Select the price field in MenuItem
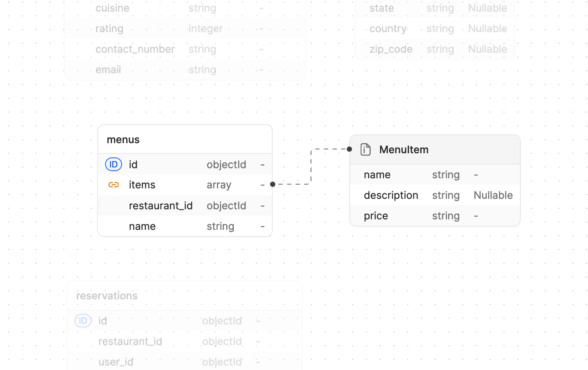 435,216
